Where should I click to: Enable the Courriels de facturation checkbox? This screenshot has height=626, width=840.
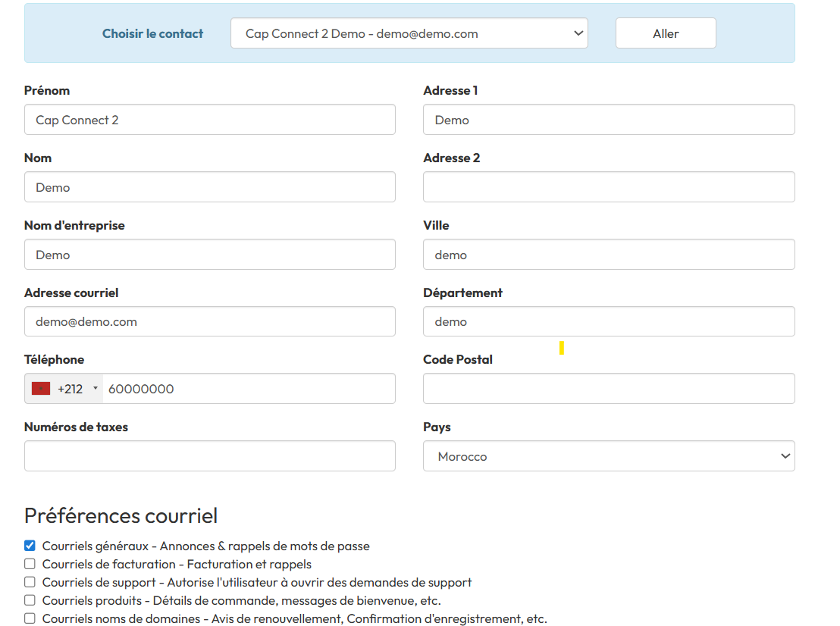click(29, 564)
